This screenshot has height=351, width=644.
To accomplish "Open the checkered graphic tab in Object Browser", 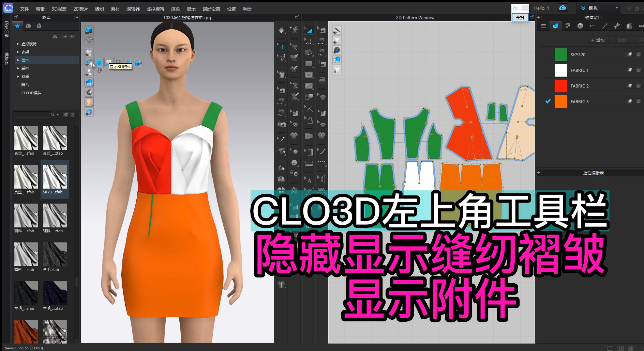I will coord(568,26).
